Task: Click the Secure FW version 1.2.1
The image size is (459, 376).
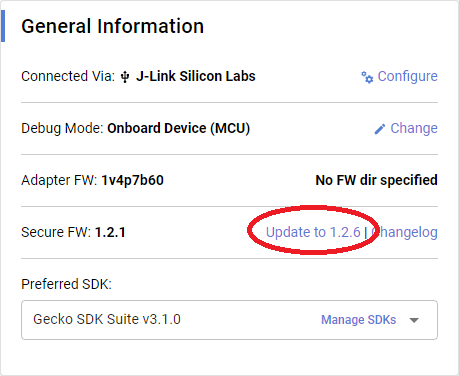Action: (x=110, y=232)
